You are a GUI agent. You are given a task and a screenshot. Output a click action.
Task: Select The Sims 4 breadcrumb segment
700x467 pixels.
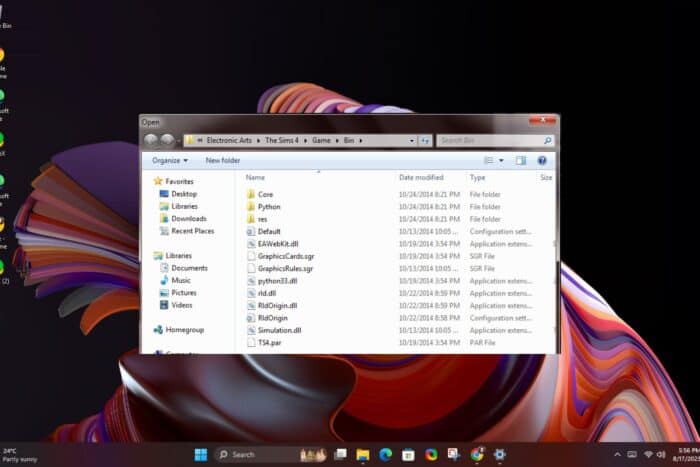pos(282,140)
